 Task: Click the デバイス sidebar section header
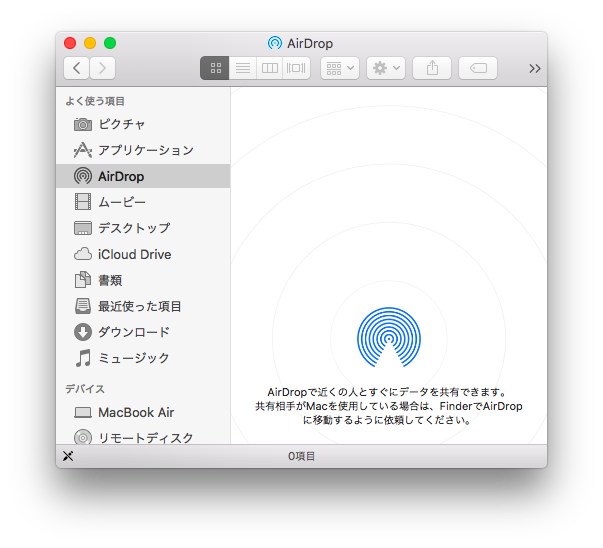(x=85, y=389)
